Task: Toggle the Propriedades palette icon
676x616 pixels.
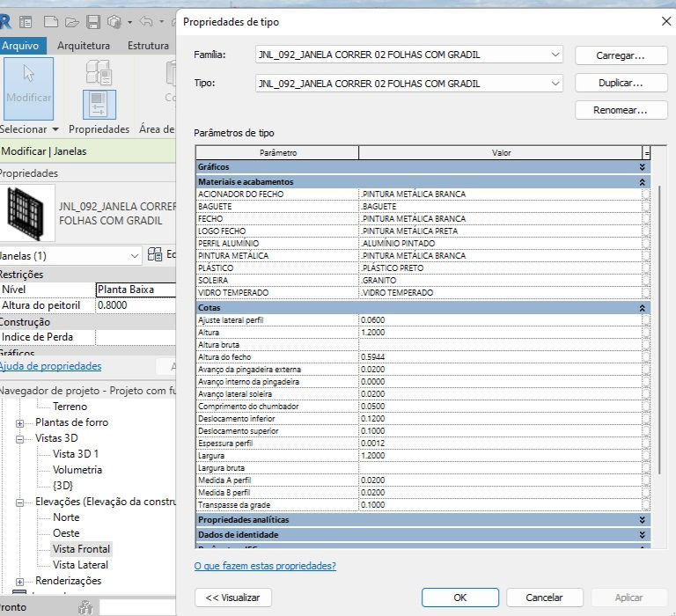Action: (99, 105)
